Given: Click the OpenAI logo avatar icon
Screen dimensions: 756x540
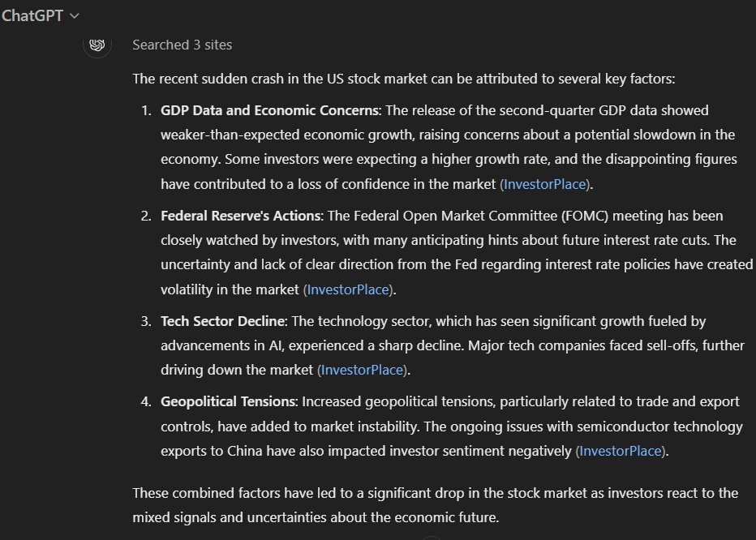Looking at the screenshot, I should tap(97, 45).
